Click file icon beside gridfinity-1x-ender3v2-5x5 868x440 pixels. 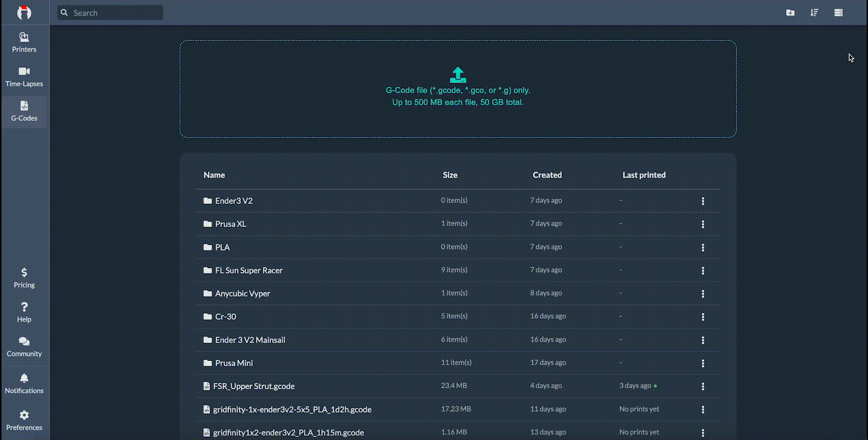(206, 409)
